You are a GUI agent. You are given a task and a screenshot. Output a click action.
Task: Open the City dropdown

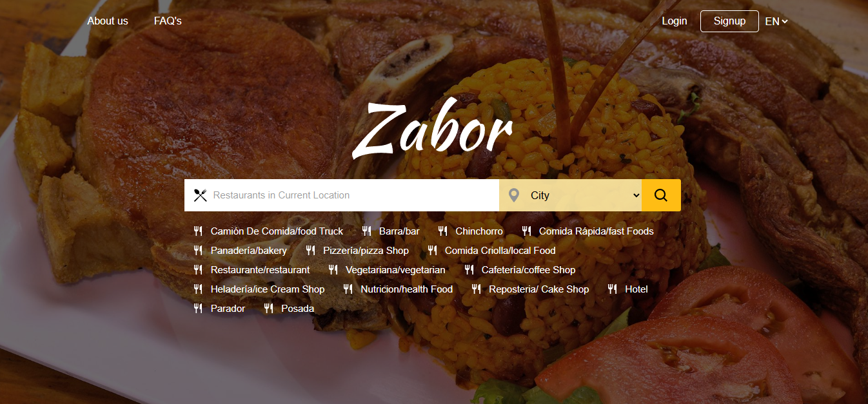point(584,195)
